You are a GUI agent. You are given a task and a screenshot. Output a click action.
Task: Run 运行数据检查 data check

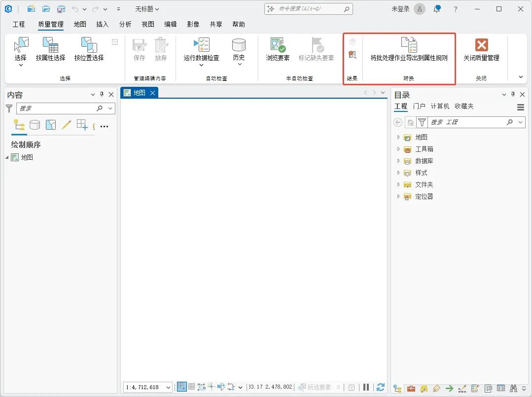(x=201, y=52)
